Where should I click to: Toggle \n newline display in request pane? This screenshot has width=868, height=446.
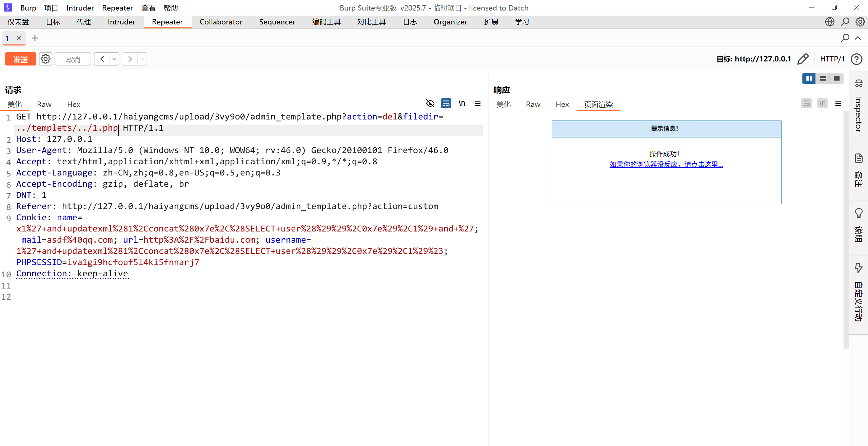462,104
